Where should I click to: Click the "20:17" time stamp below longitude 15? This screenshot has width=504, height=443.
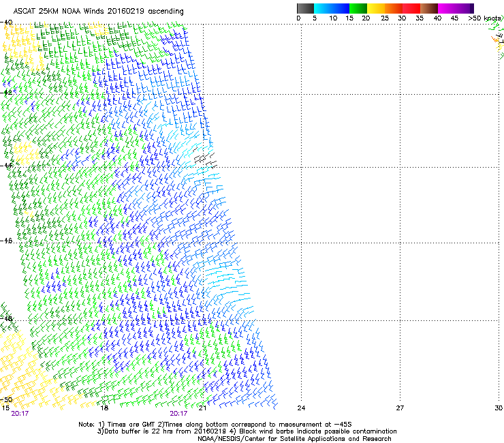(20, 414)
